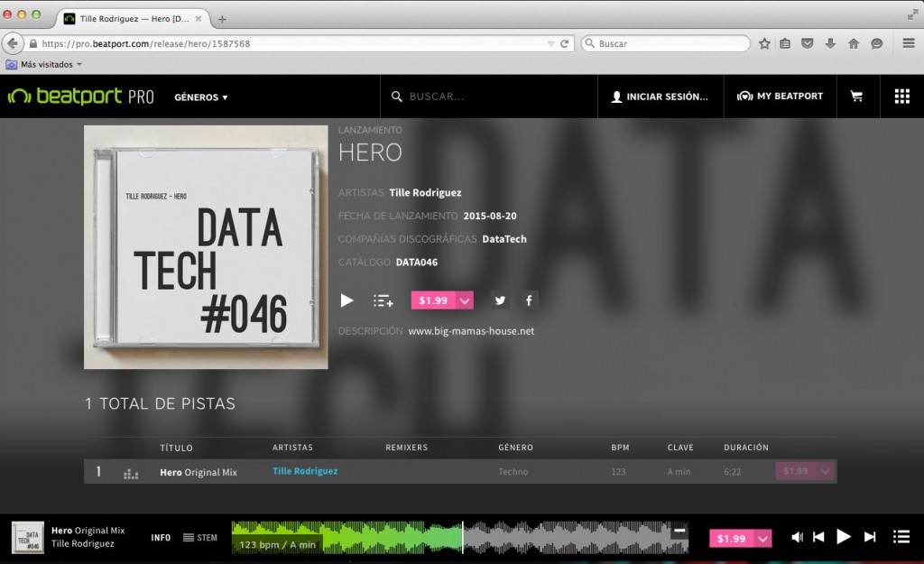
Task: Go to Beatport Pro home logo
Action: [80, 96]
